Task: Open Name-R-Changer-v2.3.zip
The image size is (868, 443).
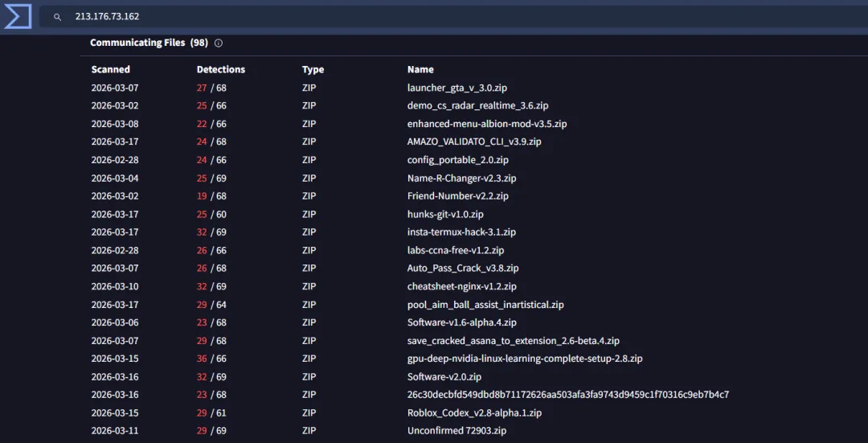Action: [461, 178]
